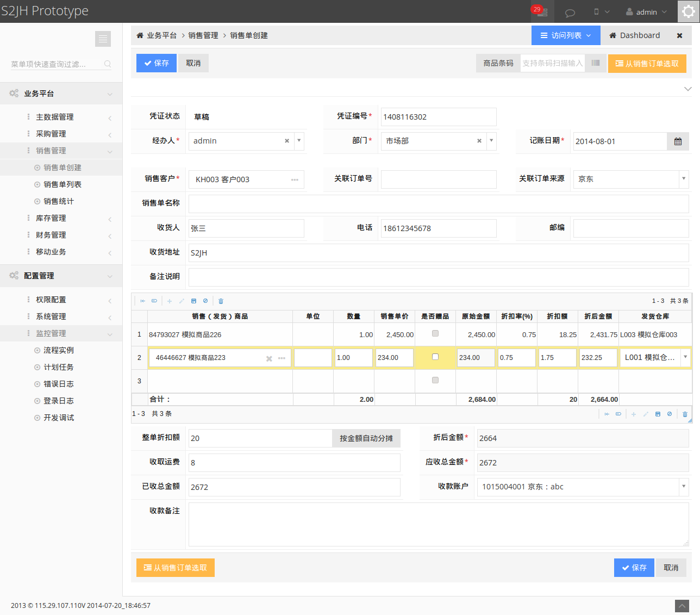
Task: Expand 财务管理 in sidebar
Action: tap(61, 235)
